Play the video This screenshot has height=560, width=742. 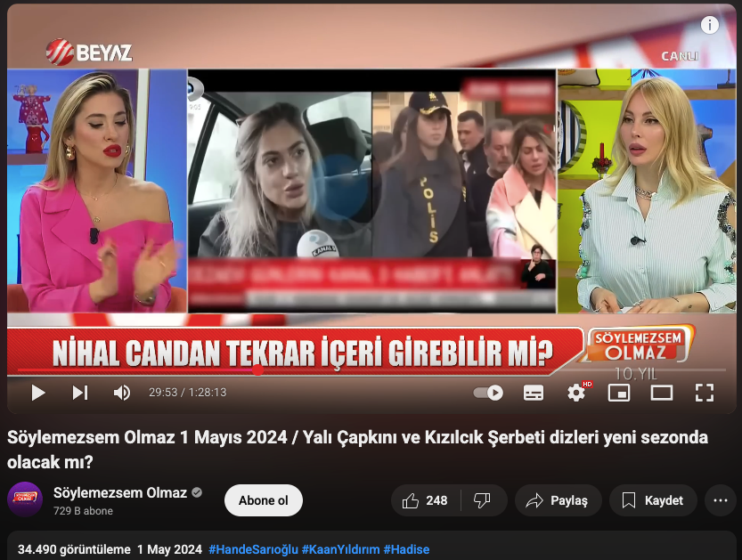(37, 393)
